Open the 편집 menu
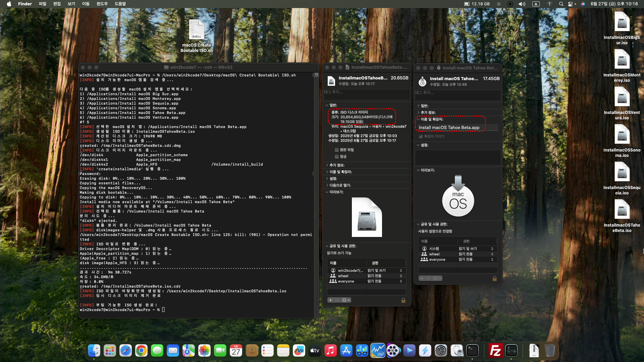Viewport: 644px width, 362px height. pyautogui.click(x=57, y=4)
